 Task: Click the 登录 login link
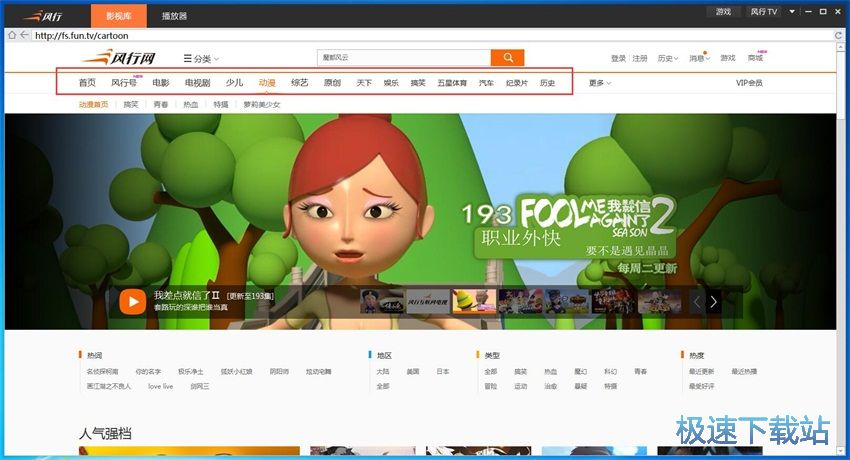[x=619, y=58]
